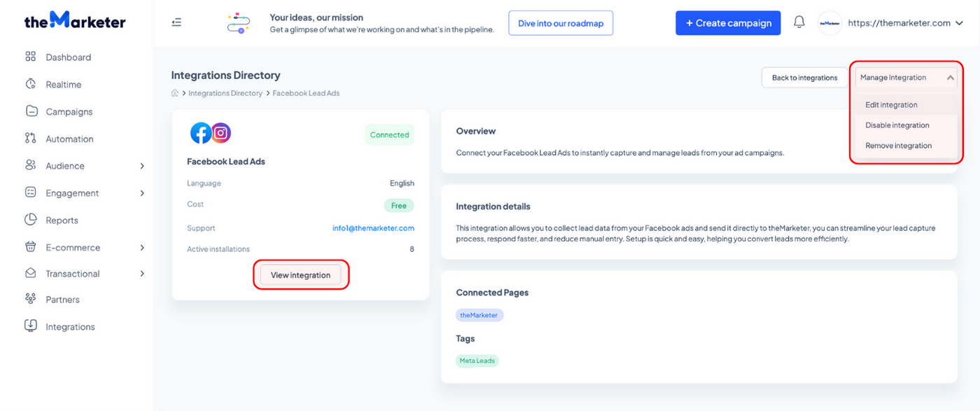Click the Active installations label

(x=218, y=249)
